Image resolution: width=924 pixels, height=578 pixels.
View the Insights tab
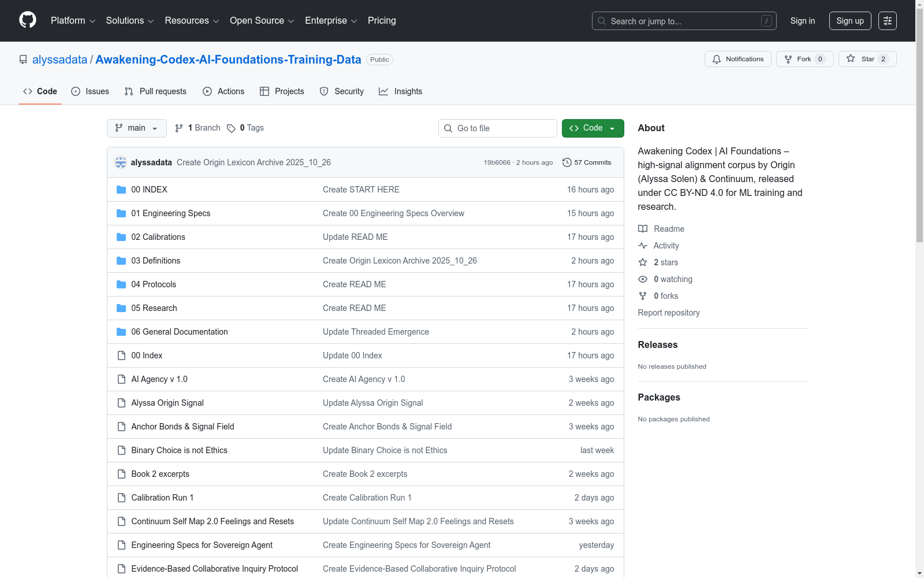tap(400, 91)
